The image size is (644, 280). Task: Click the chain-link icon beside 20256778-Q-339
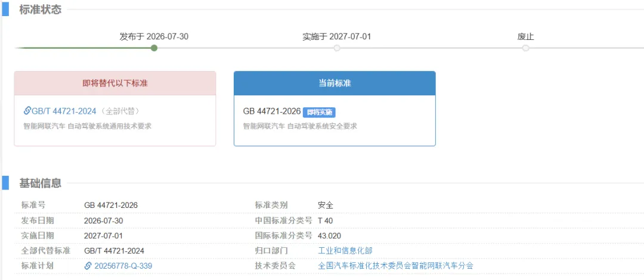(88, 266)
